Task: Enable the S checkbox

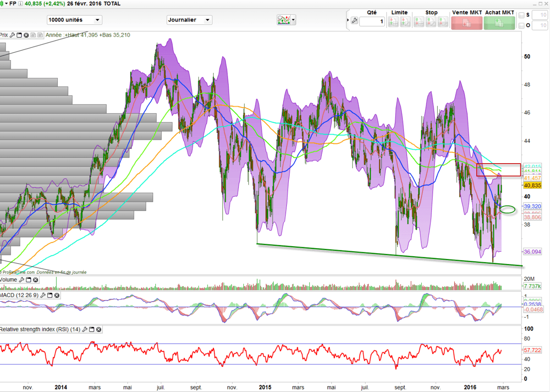Action: (x=521, y=15)
